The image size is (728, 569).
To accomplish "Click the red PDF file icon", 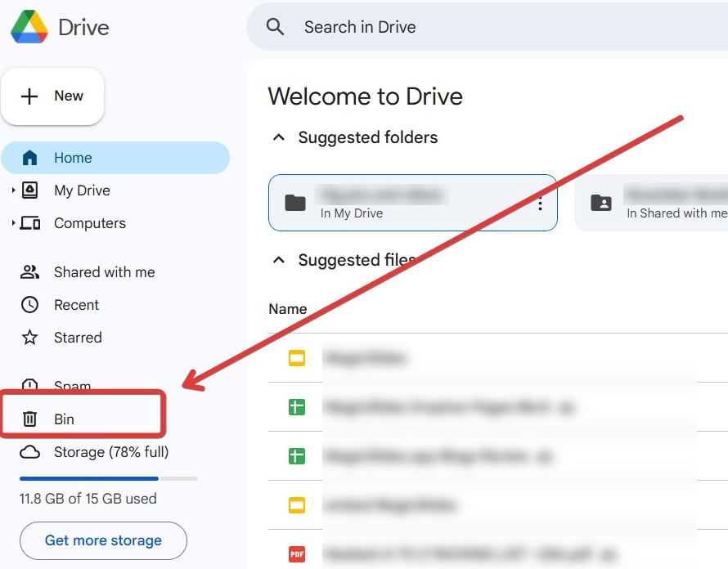I will click(297, 553).
